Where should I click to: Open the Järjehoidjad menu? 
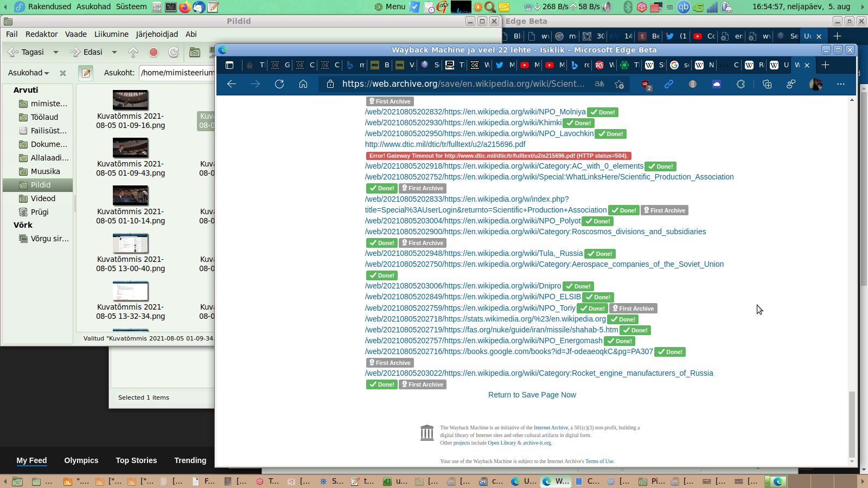pos(157,34)
